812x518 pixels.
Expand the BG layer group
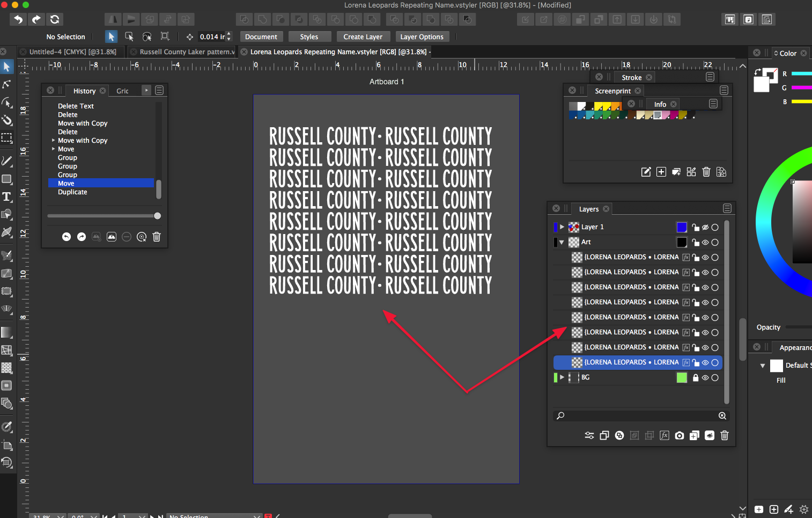click(x=562, y=377)
